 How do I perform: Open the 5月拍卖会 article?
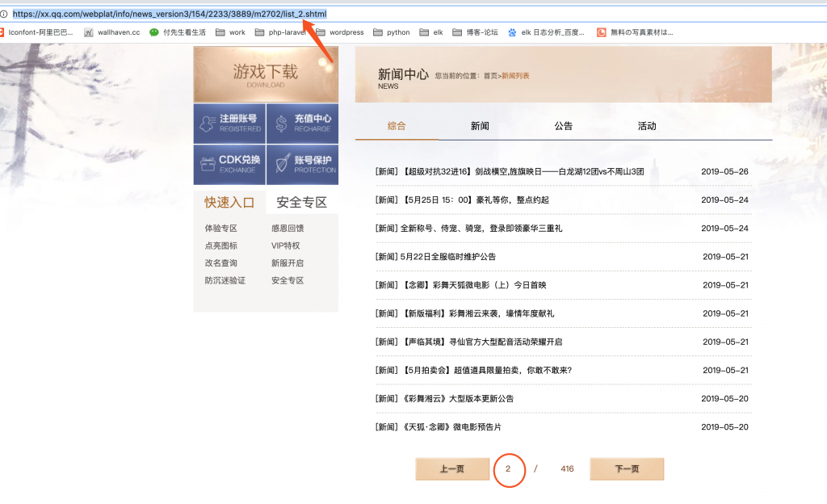pyautogui.click(x=473, y=371)
